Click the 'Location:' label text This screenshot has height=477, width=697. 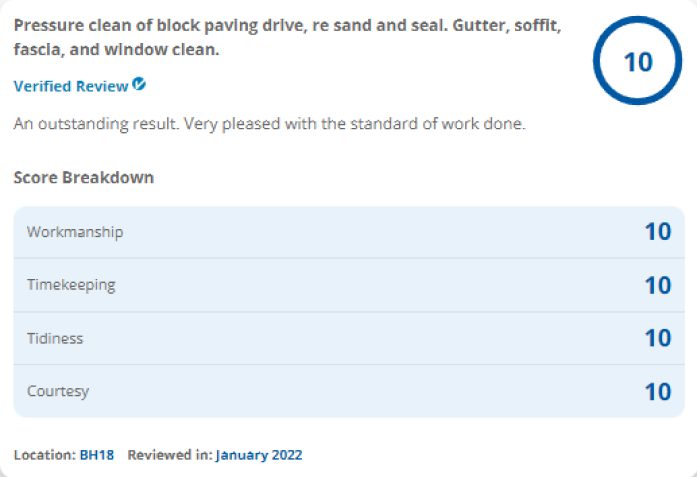click(x=45, y=455)
